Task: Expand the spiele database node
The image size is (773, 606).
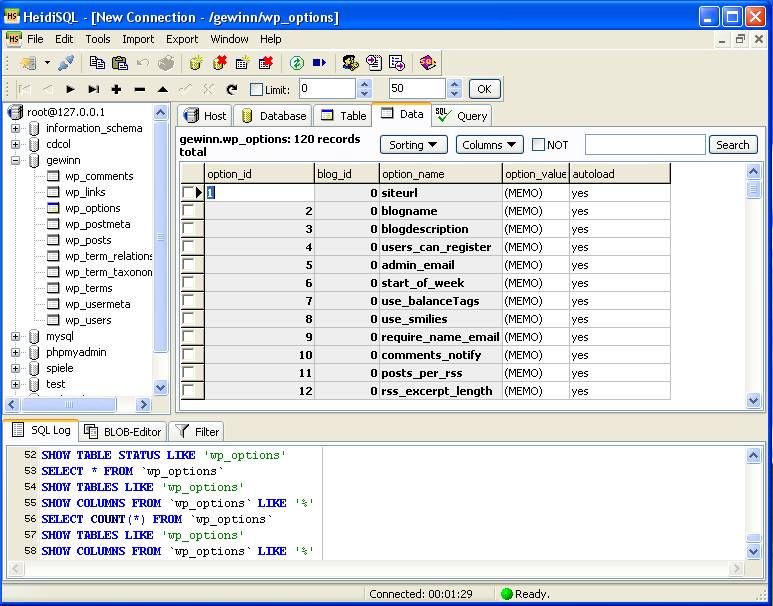Action: click(x=15, y=368)
